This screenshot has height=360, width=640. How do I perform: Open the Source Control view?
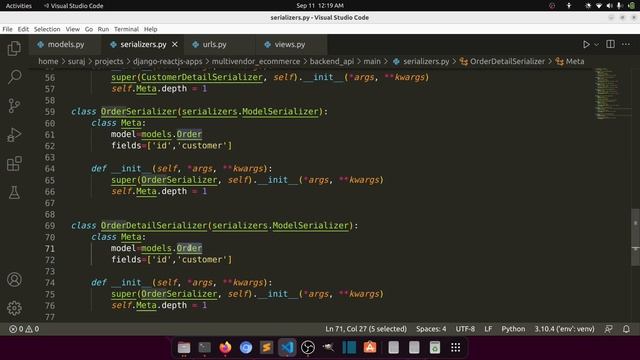[x=14, y=106]
